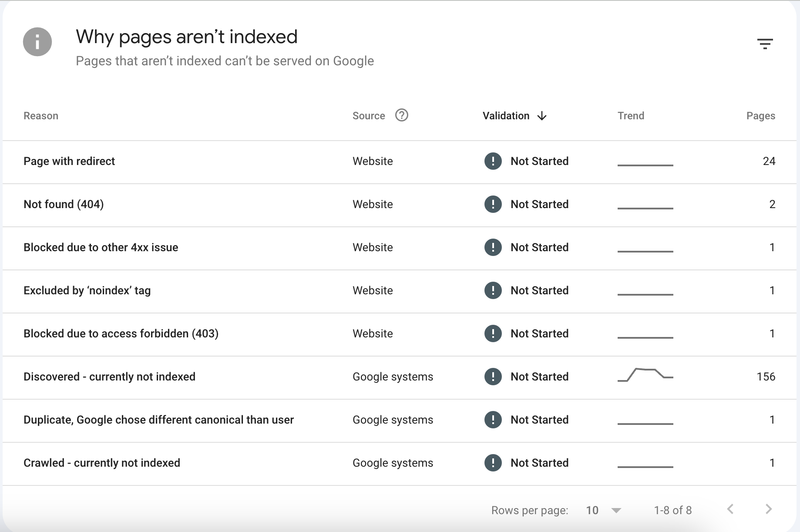
Task: Open the filter icon at top right
Action: pyautogui.click(x=766, y=43)
